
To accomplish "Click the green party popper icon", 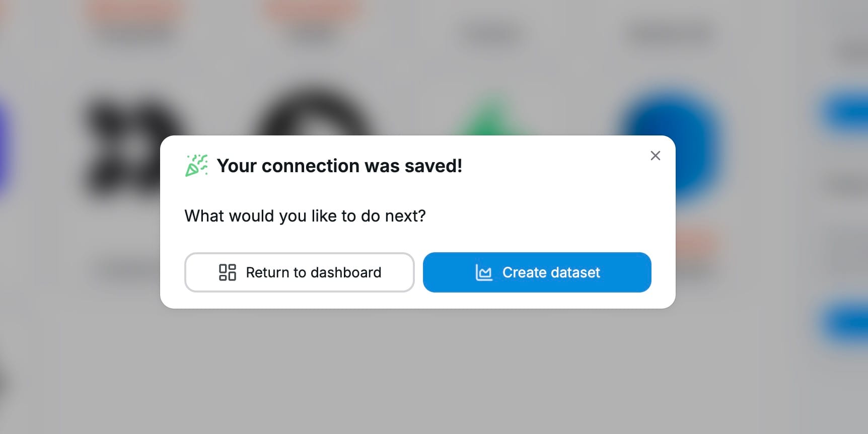I will click(x=196, y=166).
